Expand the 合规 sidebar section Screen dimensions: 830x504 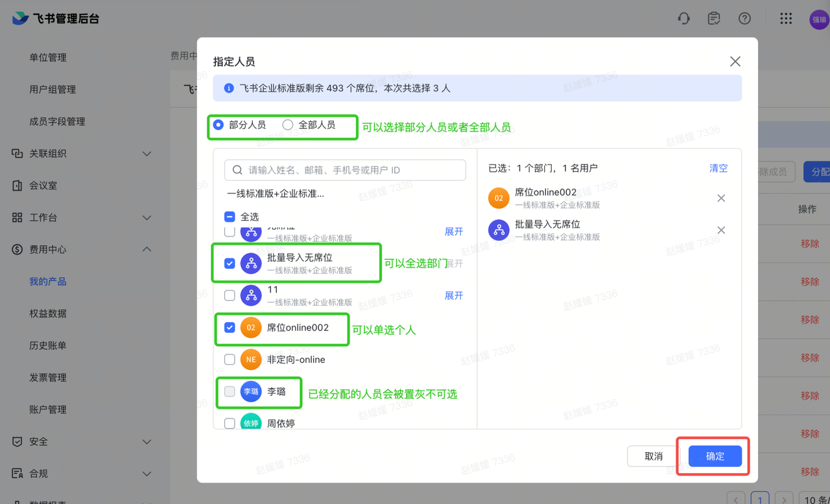click(x=147, y=474)
